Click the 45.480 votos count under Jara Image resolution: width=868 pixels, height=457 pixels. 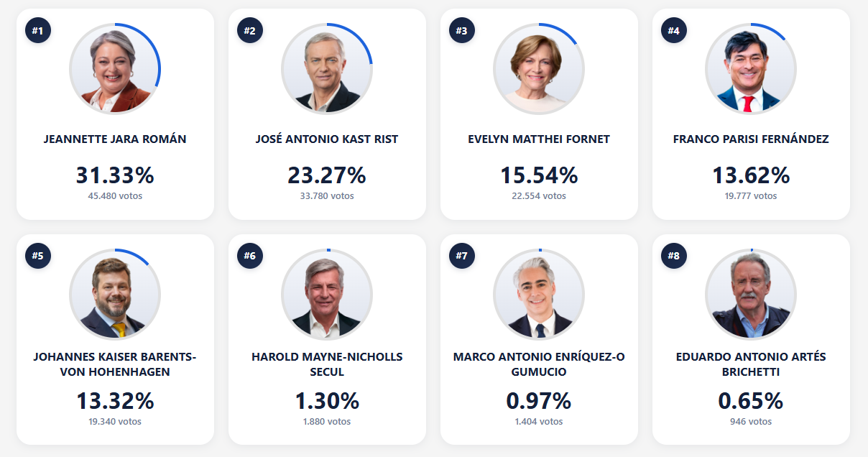[114, 195]
